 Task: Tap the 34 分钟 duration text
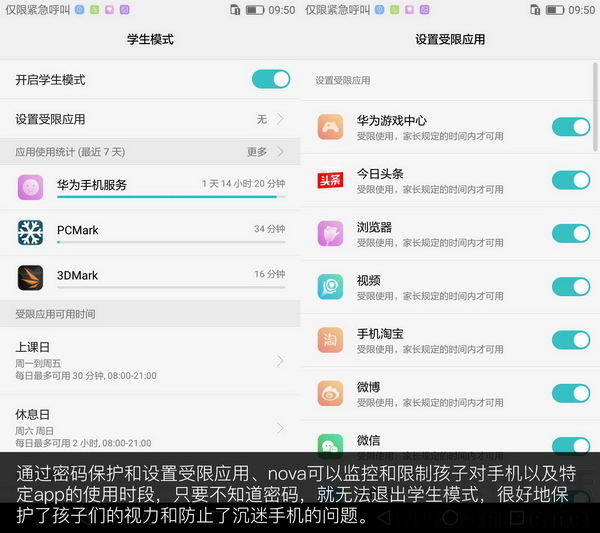click(x=270, y=229)
